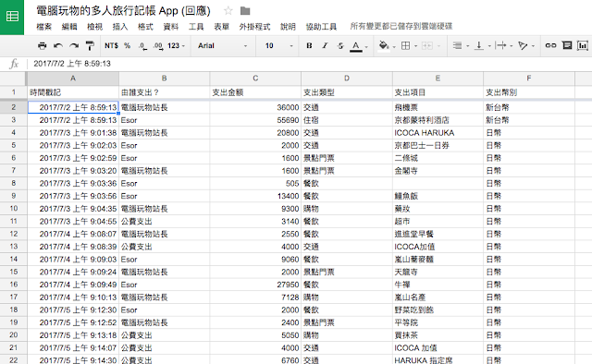592x364 pixels.
Task: Print the spreadsheet
Action: 42,45
